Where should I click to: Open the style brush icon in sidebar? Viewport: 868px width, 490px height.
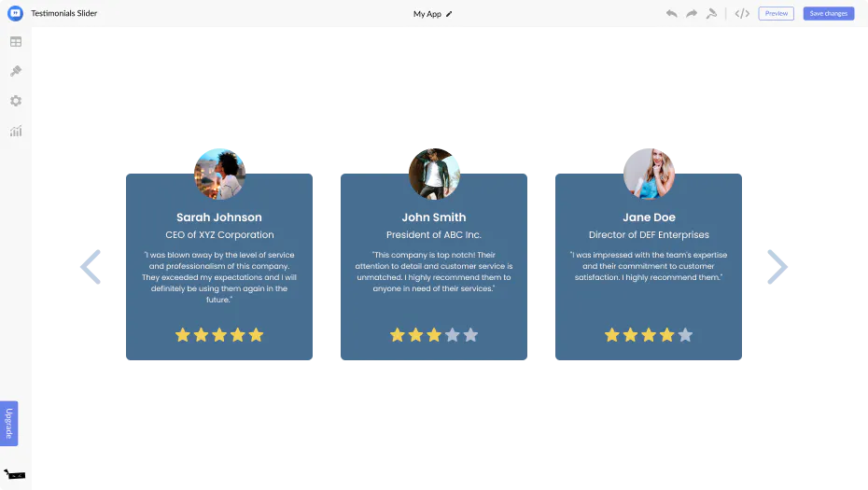(x=16, y=71)
